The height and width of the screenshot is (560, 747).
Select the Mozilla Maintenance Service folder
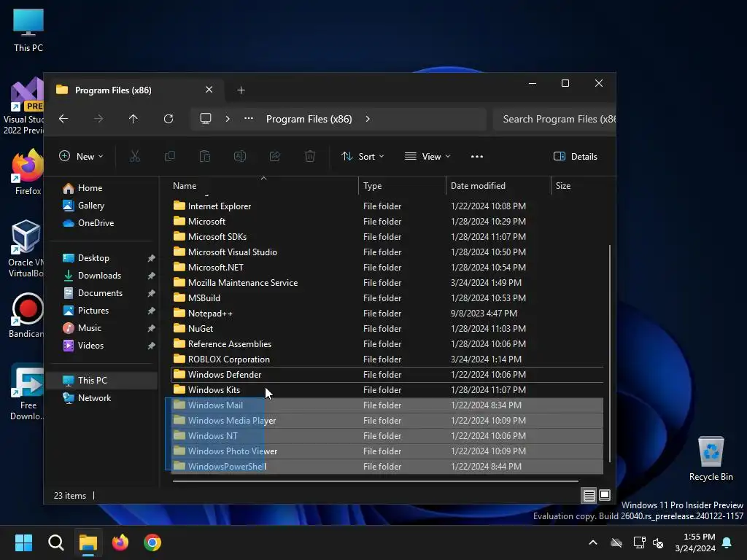(x=387, y=283)
